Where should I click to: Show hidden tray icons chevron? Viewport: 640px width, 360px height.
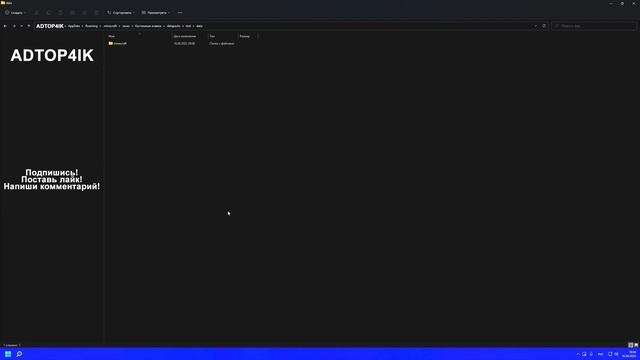[x=578, y=354]
